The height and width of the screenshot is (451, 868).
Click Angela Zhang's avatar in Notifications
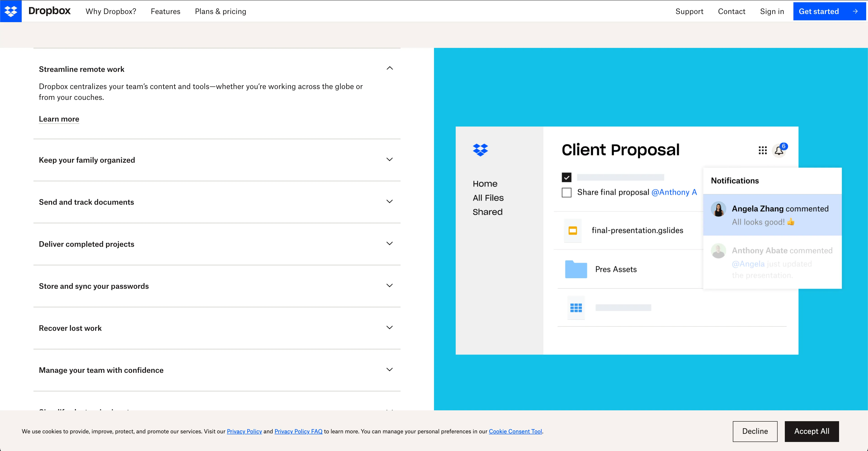point(718,209)
